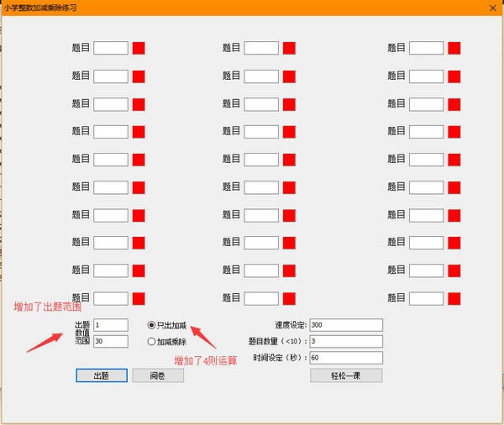Click the 小学整数加减乘除练习 title bar
This screenshot has width=504, height=425.
[252, 8]
